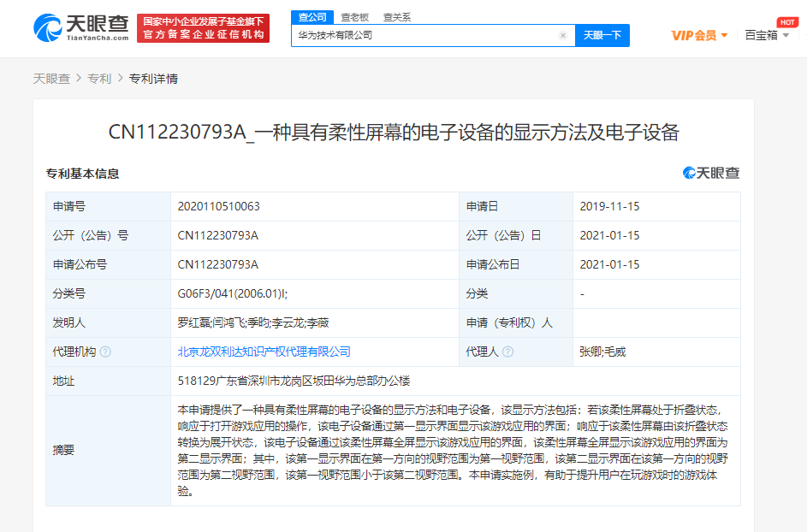Click the 专利详情 breadcrumb item
The height and width of the screenshot is (532, 807).
(153, 79)
